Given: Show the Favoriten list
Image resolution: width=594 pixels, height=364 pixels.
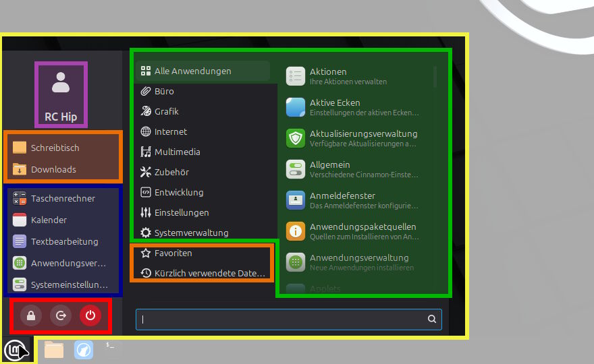Looking at the screenshot, I should (x=205, y=253).
